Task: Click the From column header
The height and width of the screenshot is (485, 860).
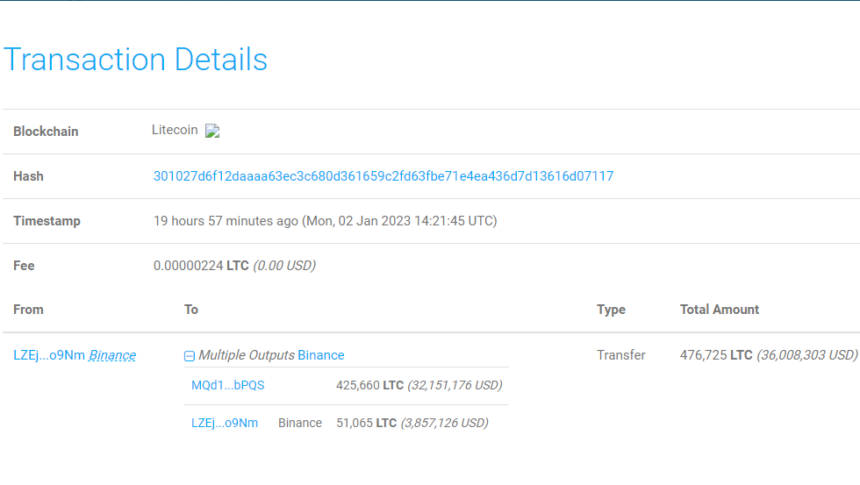Action: (28, 309)
